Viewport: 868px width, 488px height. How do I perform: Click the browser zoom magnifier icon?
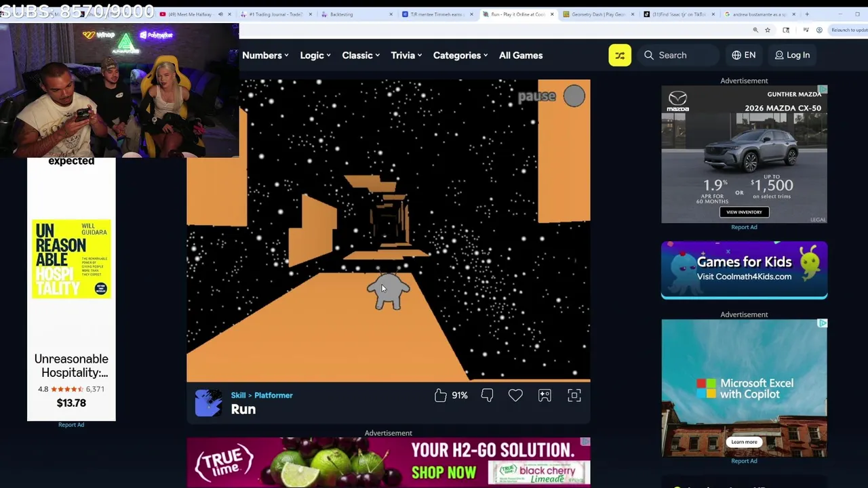(755, 30)
